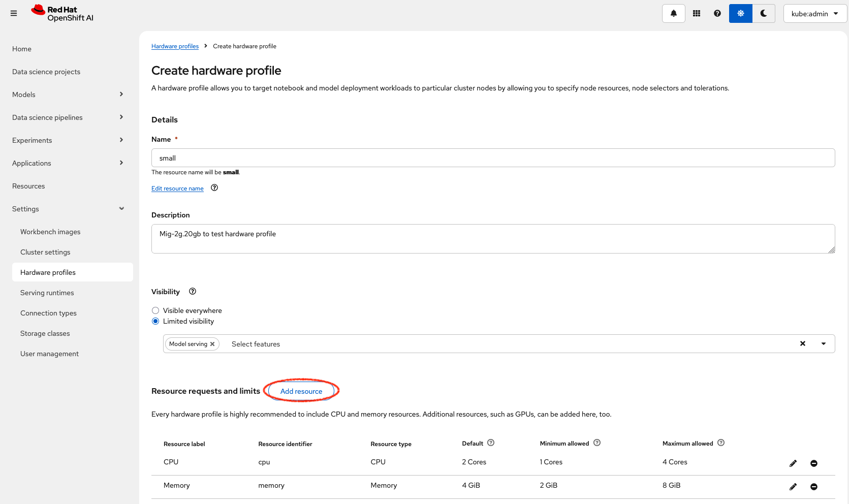The height and width of the screenshot is (504, 849).
Task: Remove the Model serving chip
Action: [212, 344]
